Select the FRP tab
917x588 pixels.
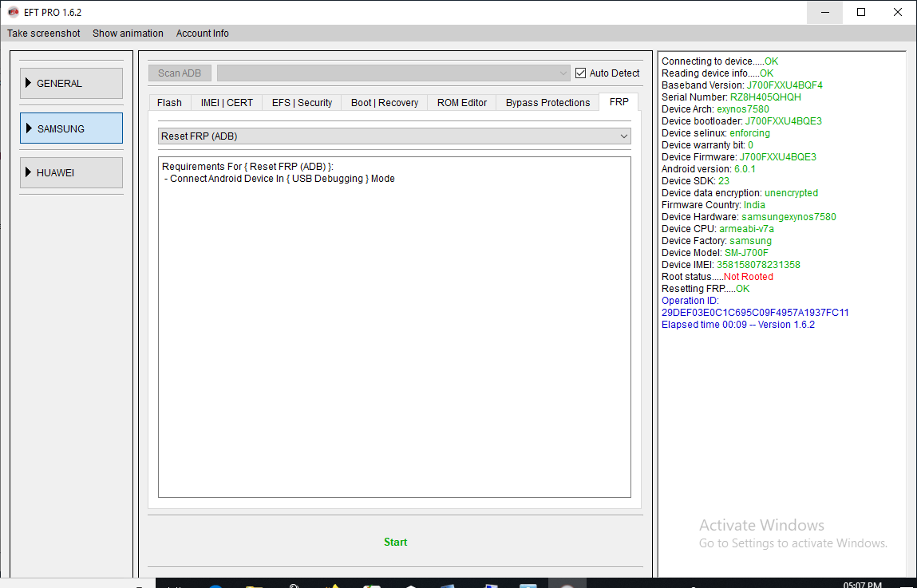click(x=619, y=101)
